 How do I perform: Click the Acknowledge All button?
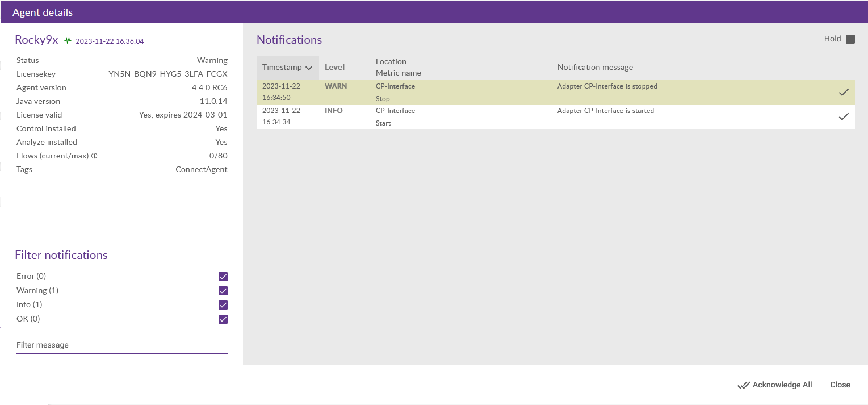click(x=782, y=385)
